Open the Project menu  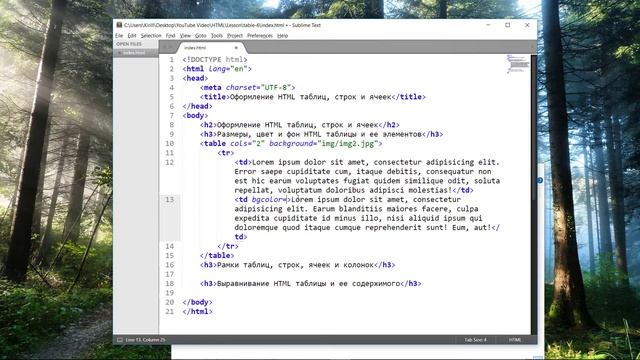coord(235,36)
